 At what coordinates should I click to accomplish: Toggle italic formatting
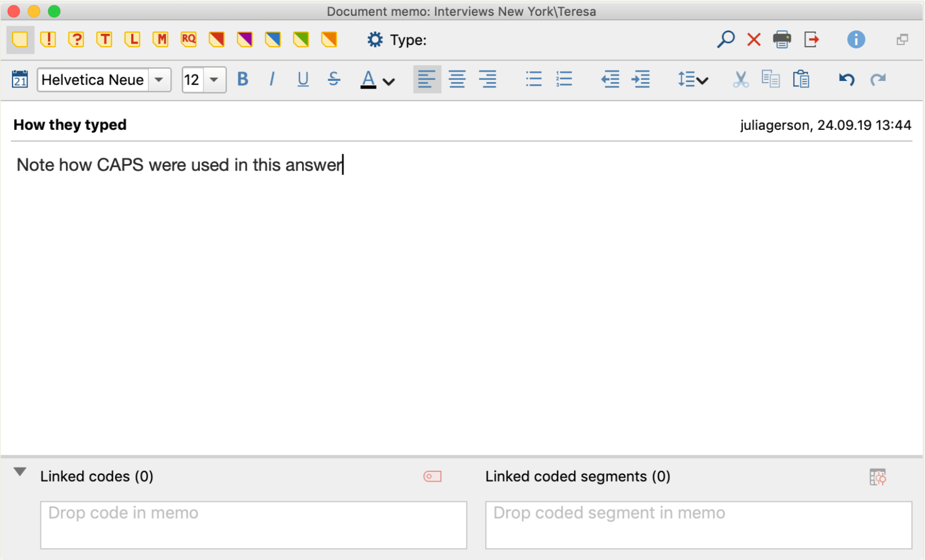point(272,79)
